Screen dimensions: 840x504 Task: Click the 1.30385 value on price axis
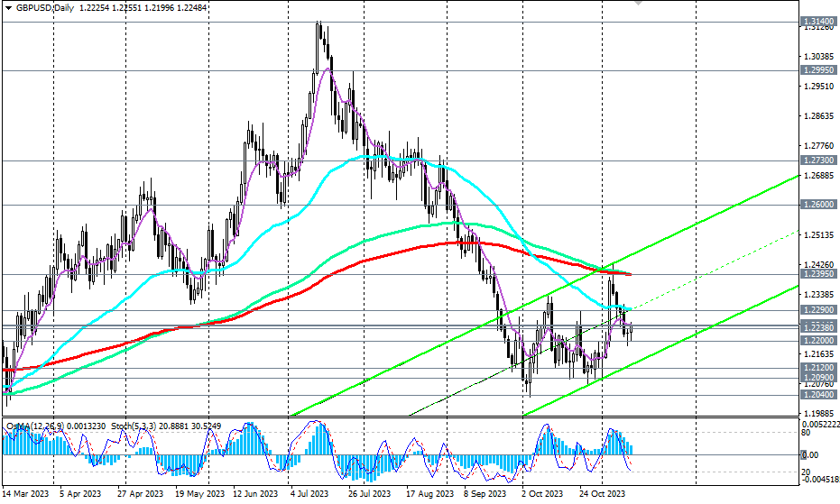click(x=819, y=56)
